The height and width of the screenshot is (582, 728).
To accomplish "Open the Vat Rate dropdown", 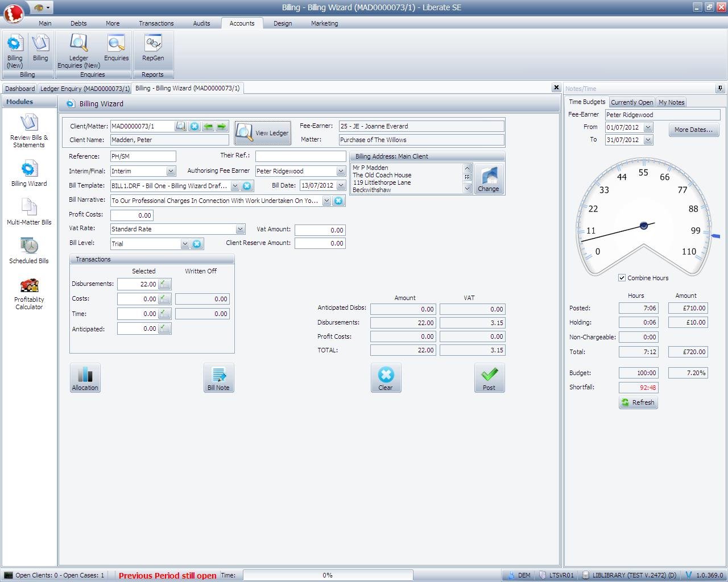I will 240,229.
